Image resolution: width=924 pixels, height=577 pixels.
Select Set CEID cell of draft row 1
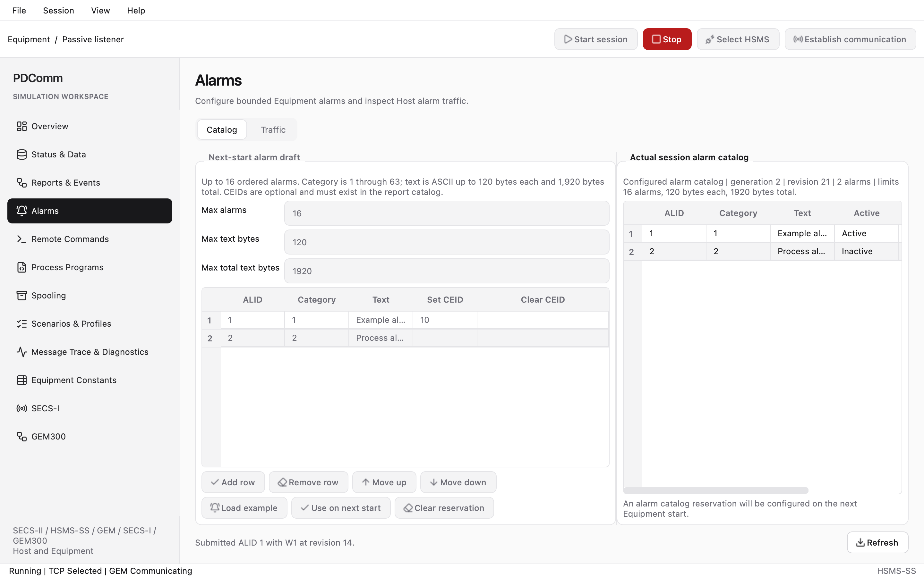pos(445,320)
